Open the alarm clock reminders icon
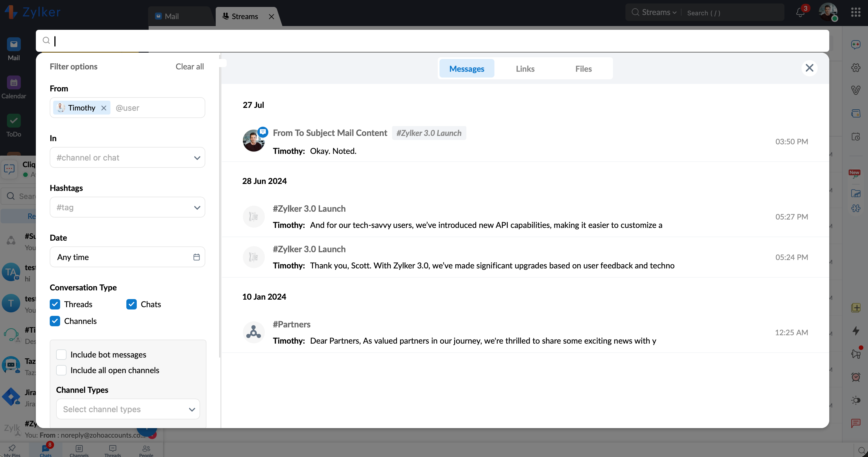 [x=856, y=377]
